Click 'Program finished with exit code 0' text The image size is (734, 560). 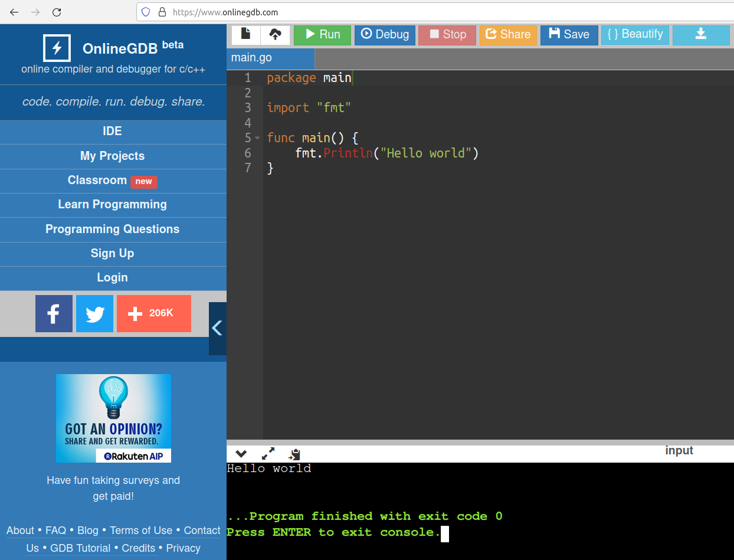coord(365,516)
